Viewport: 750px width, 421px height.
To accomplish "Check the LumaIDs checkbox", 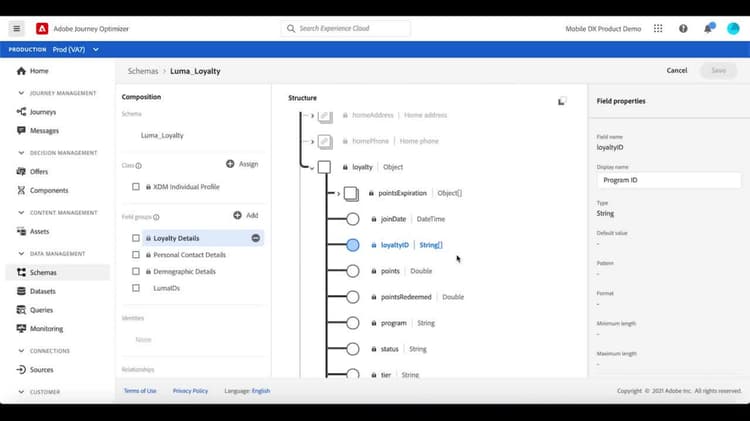I will [136, 288].
